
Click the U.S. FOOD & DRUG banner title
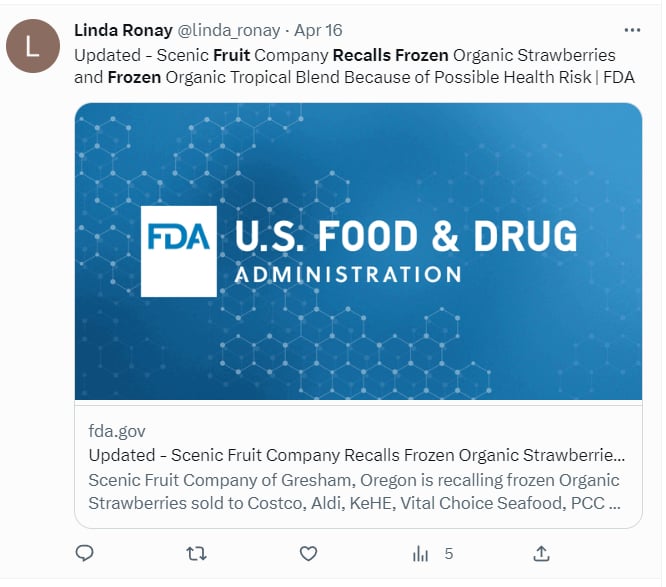tap(406, 235)
